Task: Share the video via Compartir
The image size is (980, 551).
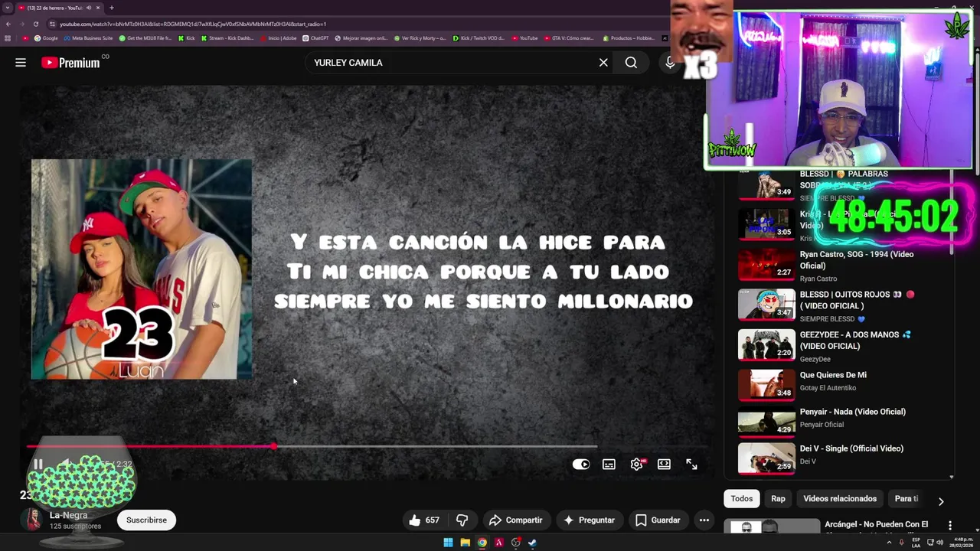Action: pyautogui.click(x=515, y=520)
